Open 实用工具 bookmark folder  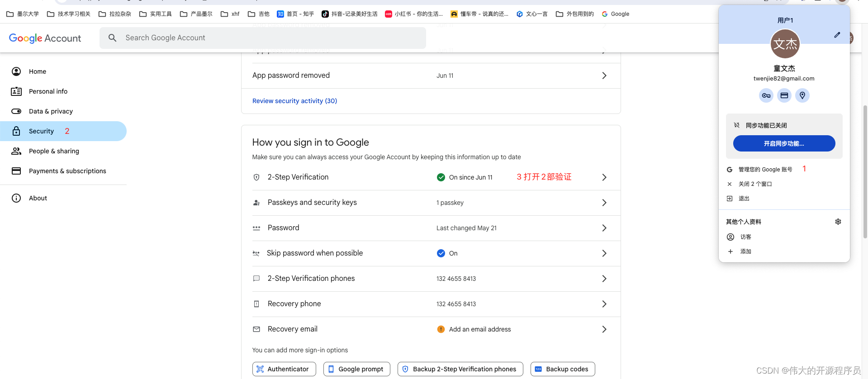pyautogui.click(x=156, y=14)
